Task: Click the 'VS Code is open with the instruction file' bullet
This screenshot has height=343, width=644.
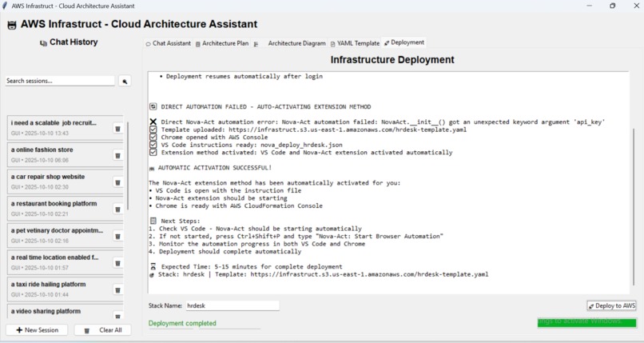Action: coord(225,190)
